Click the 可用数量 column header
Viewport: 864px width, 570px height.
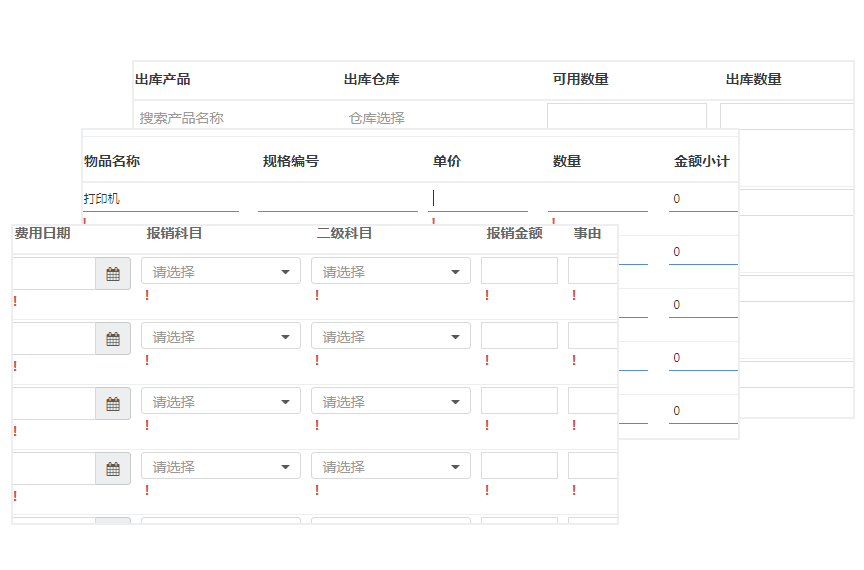coord(581,79)
